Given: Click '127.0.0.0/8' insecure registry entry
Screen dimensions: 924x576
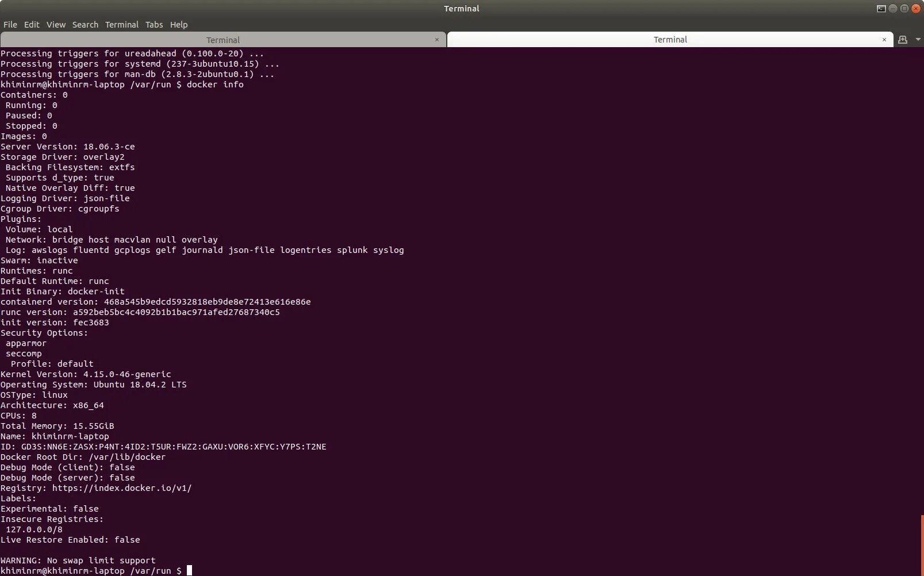Looking at the screenshot, I should tap(34, 529).
